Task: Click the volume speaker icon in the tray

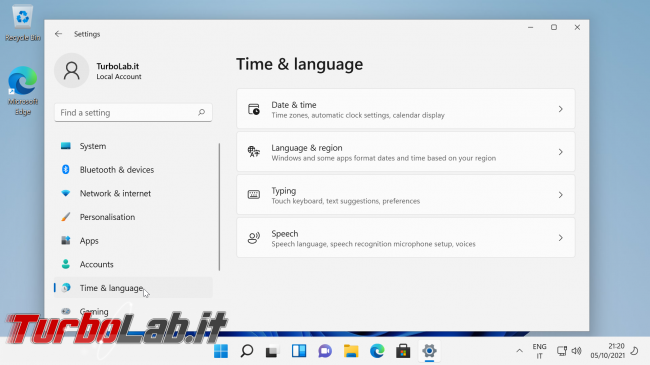Action: pyautogui.click(x=577, y=351)
